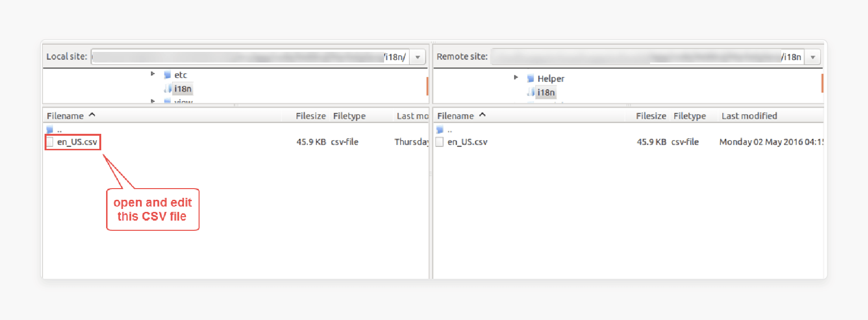This screenshot has height=320, width=868.
Task: Click the local tree vertical scrollbar
Action: [x=427, y=86]
